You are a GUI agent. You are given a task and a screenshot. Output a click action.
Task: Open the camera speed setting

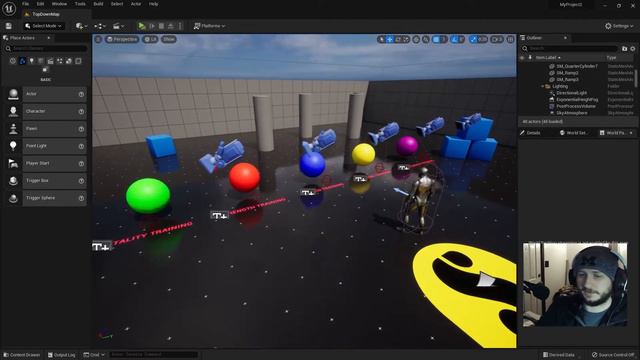coord(497,39)
